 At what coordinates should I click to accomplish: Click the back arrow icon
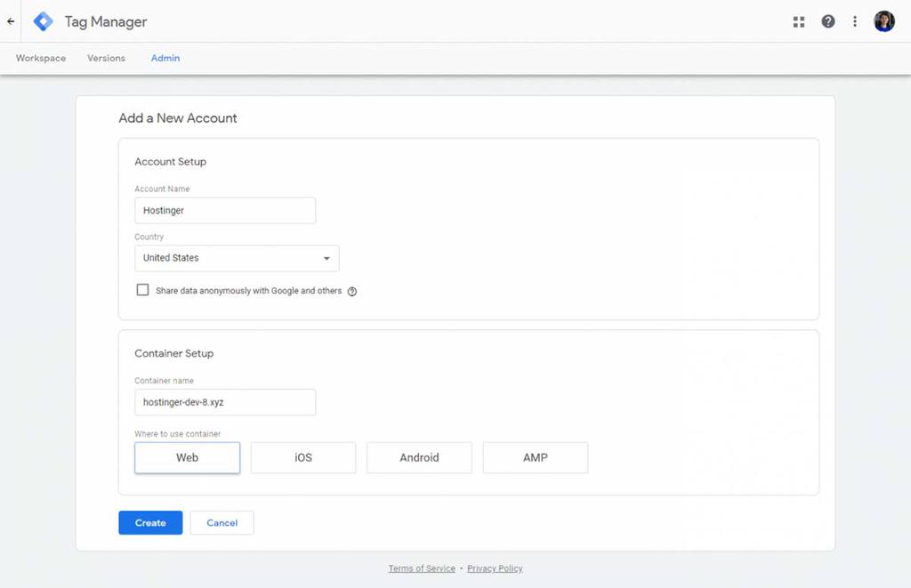[x=9, y=20]
